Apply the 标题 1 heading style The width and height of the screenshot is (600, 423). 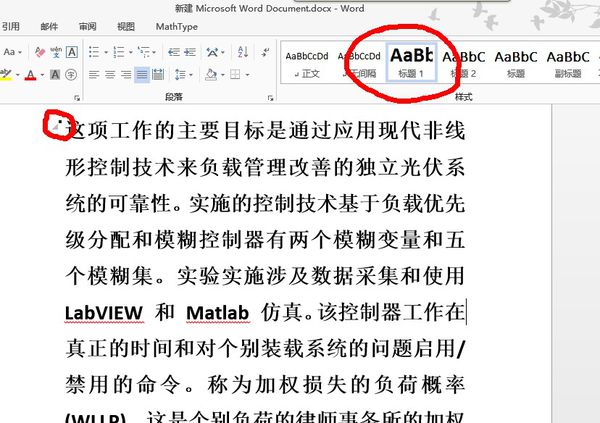click(412, 60)
